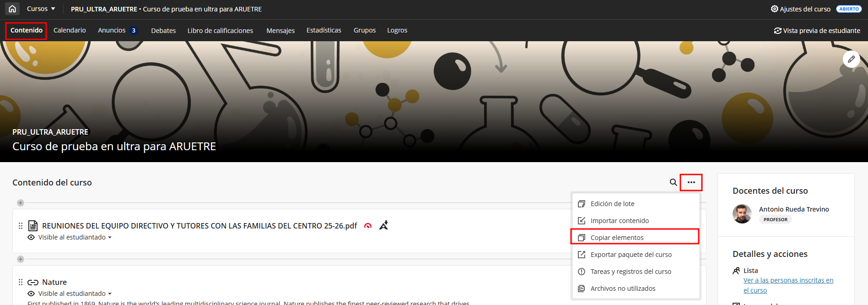Expand the Cursos dropdown
This screenshot has height=305, width=868.
click(41, 9)
